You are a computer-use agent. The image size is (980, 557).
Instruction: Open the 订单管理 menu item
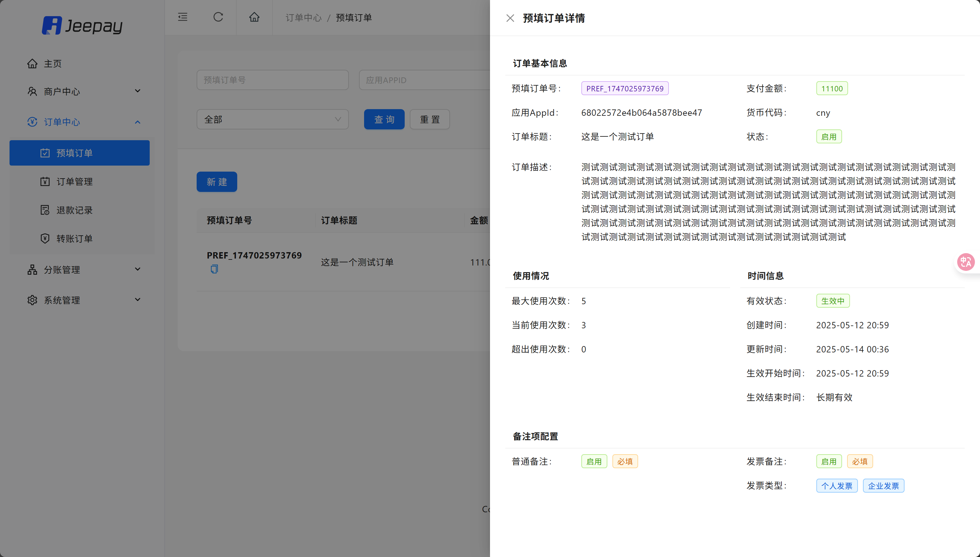click(x=75, y=182)
